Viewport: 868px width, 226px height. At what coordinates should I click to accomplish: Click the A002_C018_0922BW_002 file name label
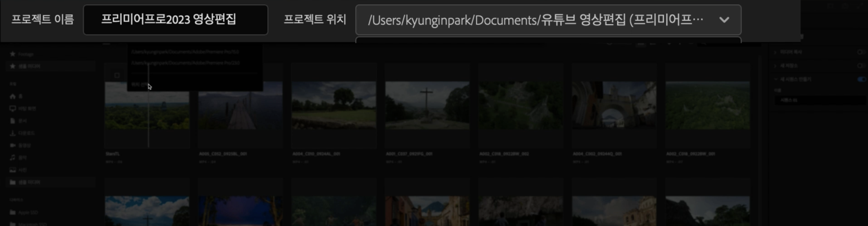[x=504, y=154]
